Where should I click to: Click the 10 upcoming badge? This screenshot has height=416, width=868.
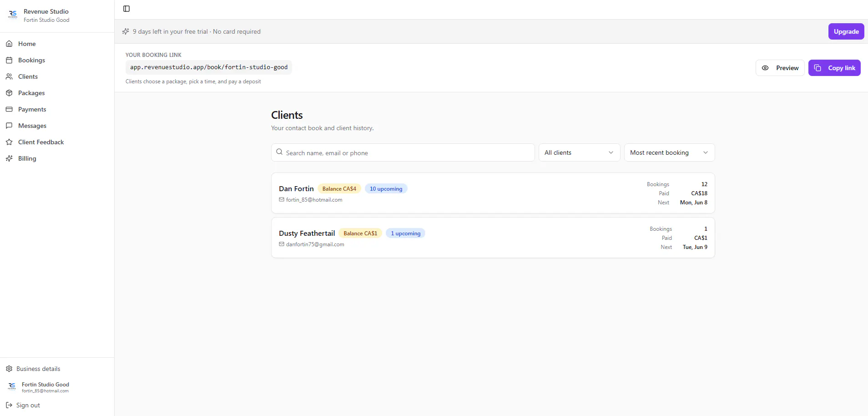tap(386, 188)
